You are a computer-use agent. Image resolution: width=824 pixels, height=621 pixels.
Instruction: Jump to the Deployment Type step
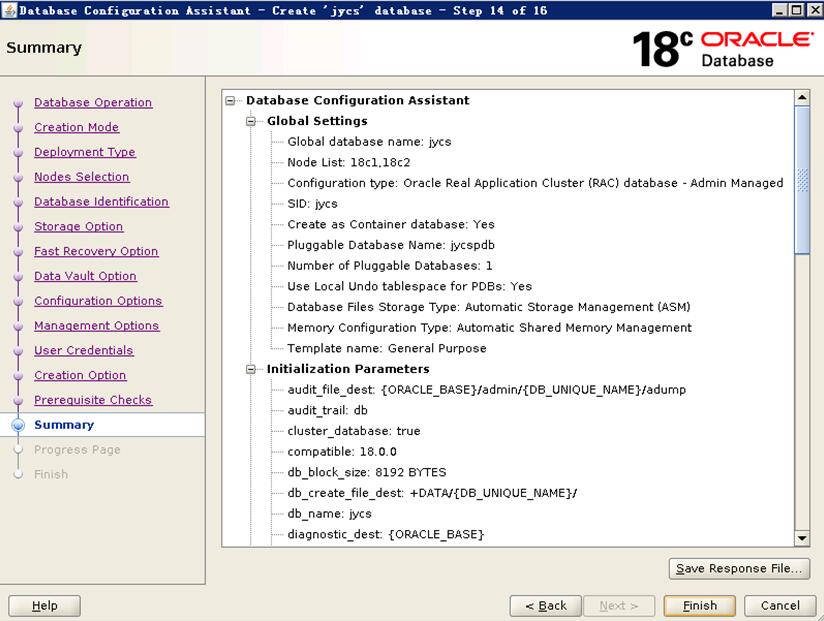tap(85, 152)
